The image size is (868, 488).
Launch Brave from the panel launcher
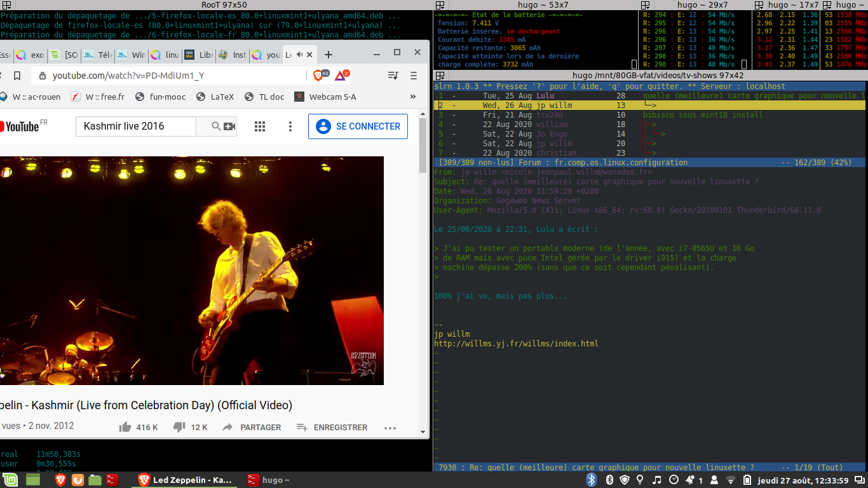click(x=60, y=480)
